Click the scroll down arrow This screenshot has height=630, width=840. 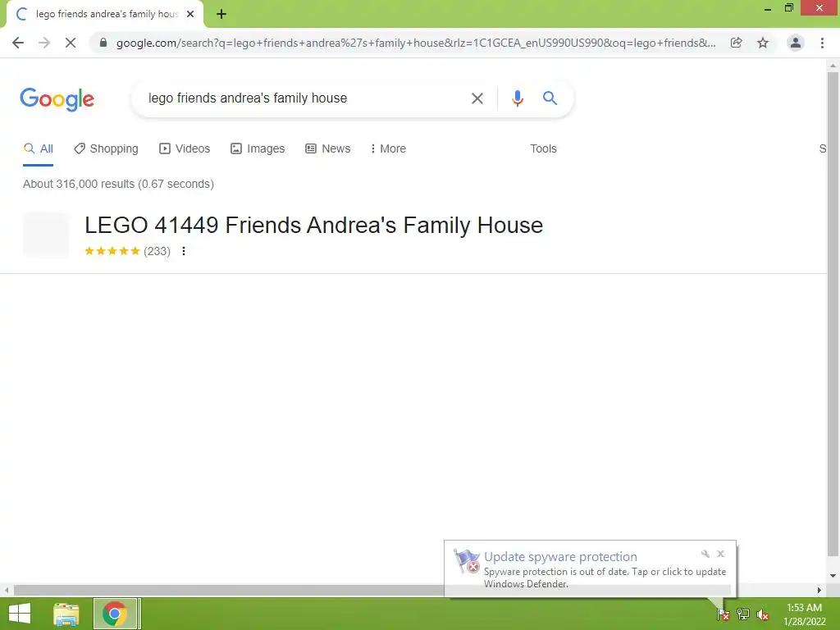click(833, 576)
